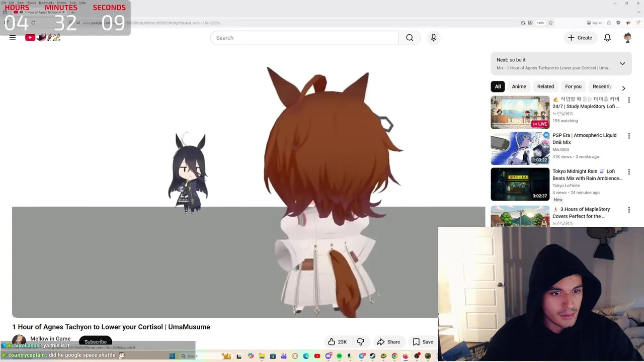The image size is (644, 362).
Task: Save the video to a playlist
Action: [423, 342]
